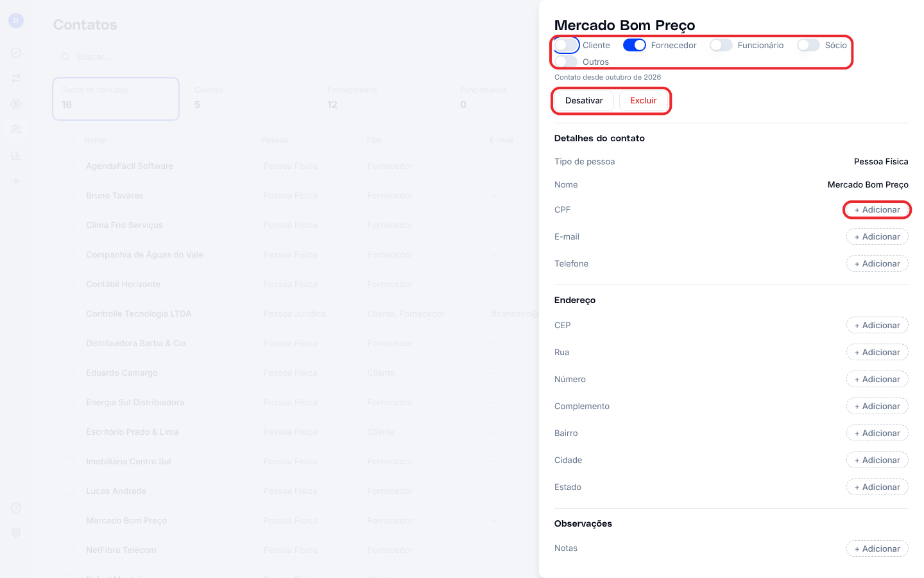Sort by the Nome column header
The image size is (924, 578).
(95, 140)
